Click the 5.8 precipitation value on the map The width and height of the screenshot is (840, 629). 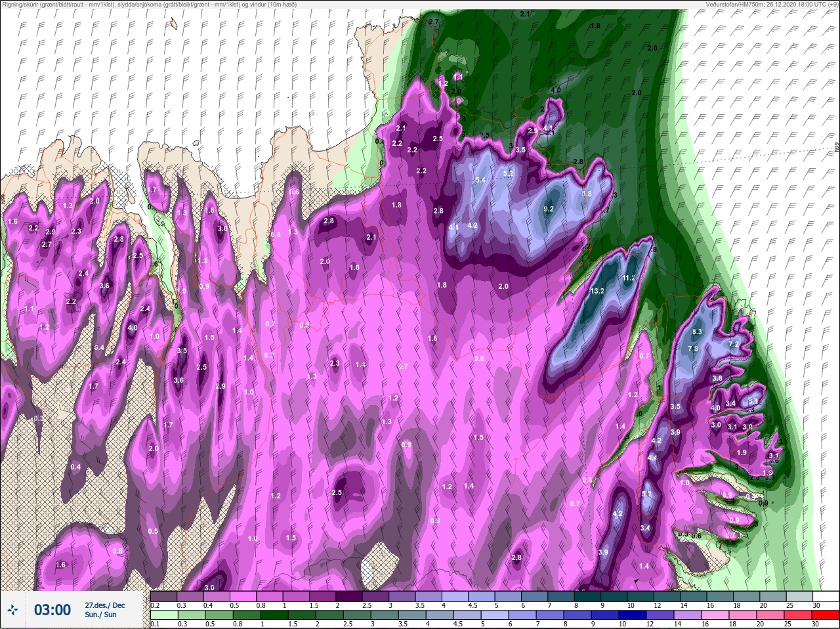587,194
